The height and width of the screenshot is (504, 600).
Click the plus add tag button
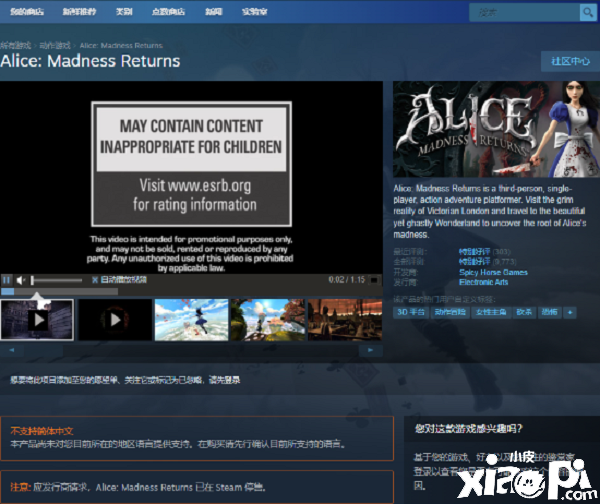point(570,312)
